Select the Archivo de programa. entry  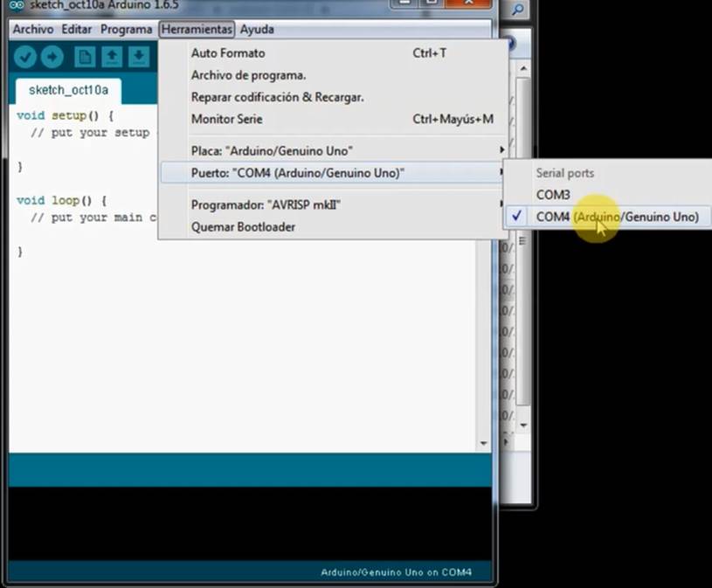(334, 75)
